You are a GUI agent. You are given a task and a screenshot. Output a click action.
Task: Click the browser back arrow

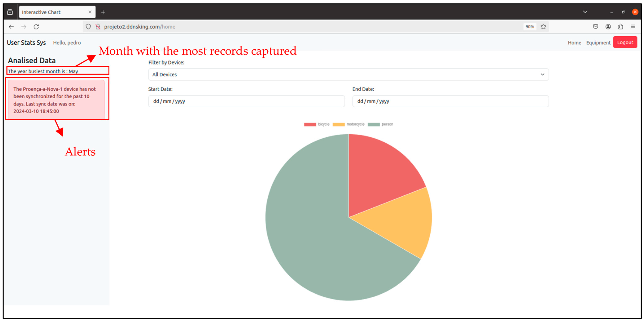click(x=11, y=27)
